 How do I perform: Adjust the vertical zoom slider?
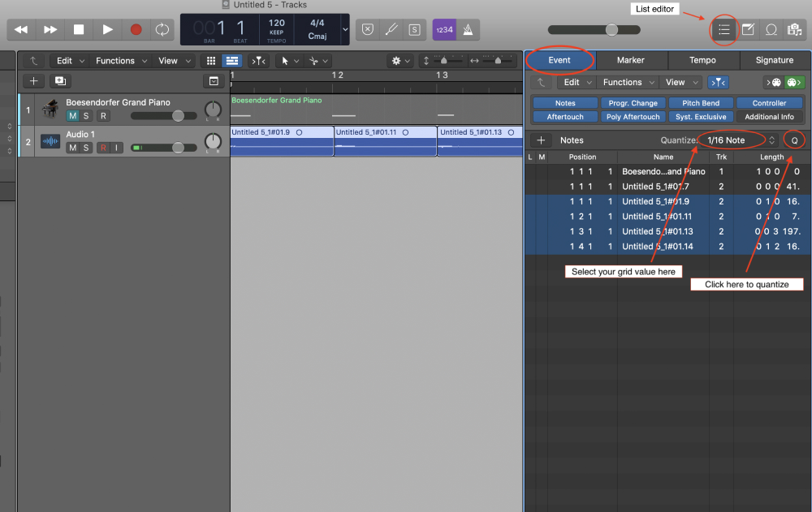pos(443,61)
